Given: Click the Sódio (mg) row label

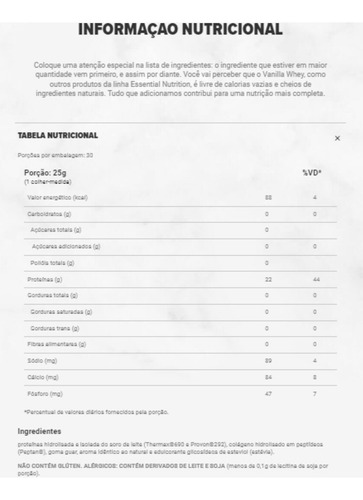Looking at the screenshot, I should pyautogui.click(x=42, y=361).
